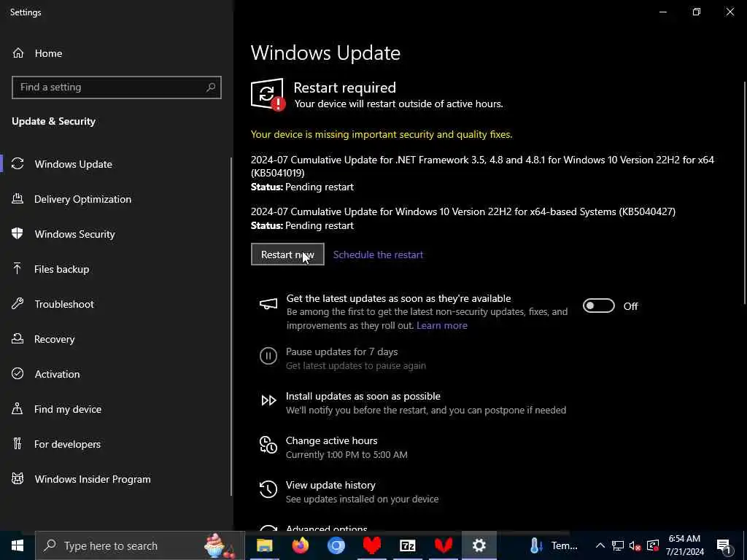Click the megaphone icon for latest updates
Image resolution: width=747 pixels, height=560 pixels.
pyautogui.click(x=268, y=304)
